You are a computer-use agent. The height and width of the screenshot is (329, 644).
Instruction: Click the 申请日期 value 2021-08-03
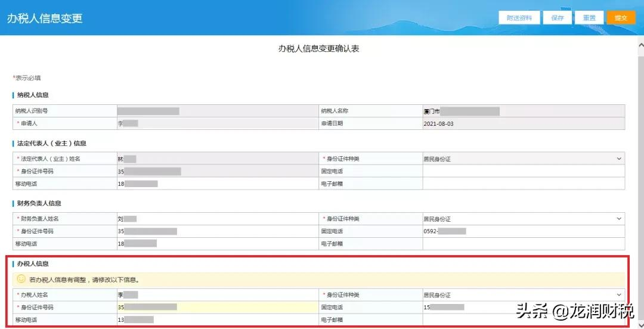[x=439, y=123]
